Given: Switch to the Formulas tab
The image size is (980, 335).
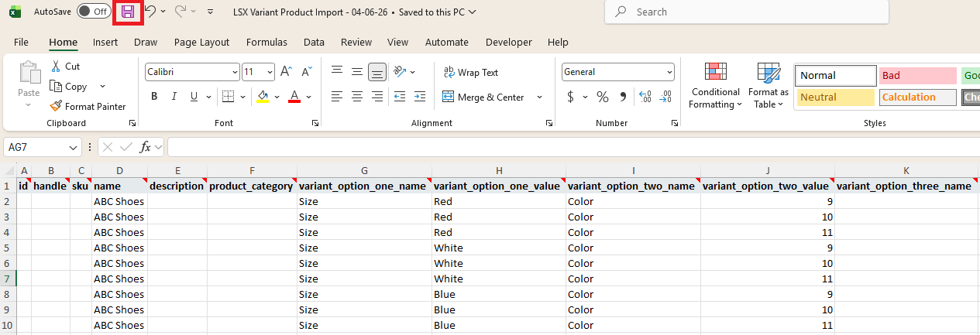Looking at the screenshot, I should coord(266,42).
